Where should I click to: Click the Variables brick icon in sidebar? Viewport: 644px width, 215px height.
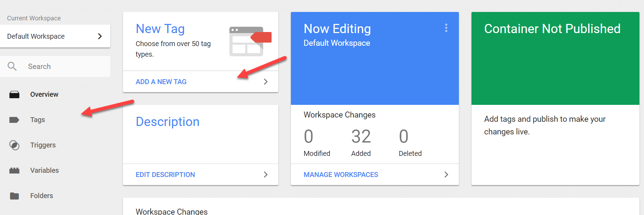coord(14,170)
